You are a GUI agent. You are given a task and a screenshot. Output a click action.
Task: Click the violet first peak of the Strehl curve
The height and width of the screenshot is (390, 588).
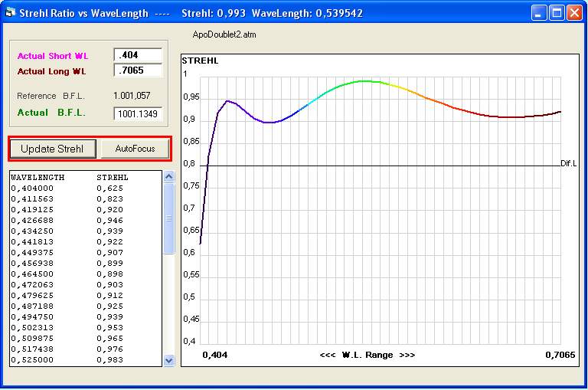pos(227,101)
